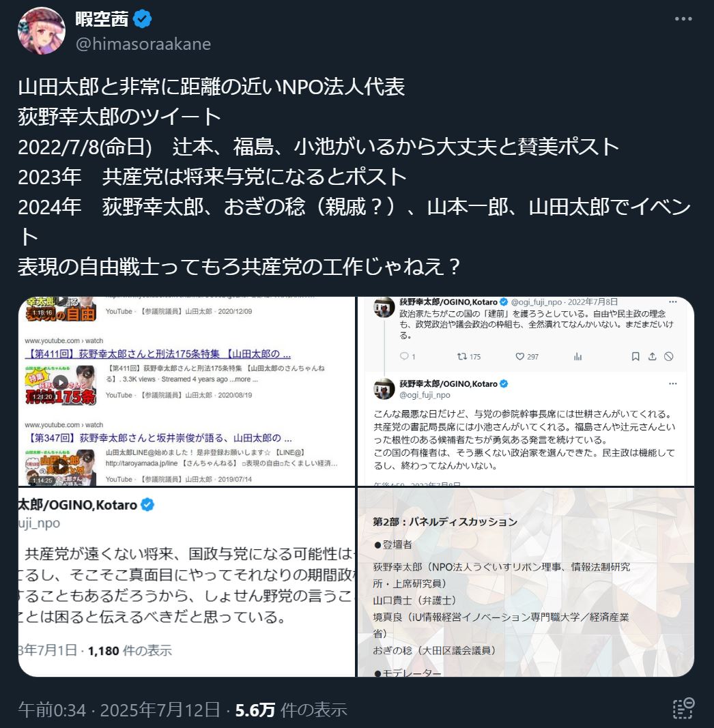Click the 第411回 荻野幸太郎さんと刑法175条特集 link
The height and width of the screenshot is (728, 714).
(158, 354)
